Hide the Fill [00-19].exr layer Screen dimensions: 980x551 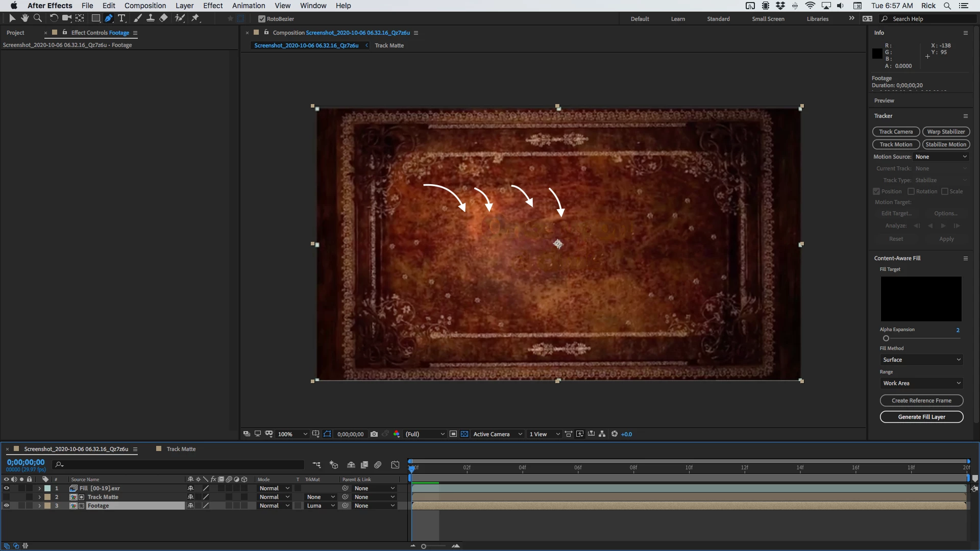(x=7, y=488)
